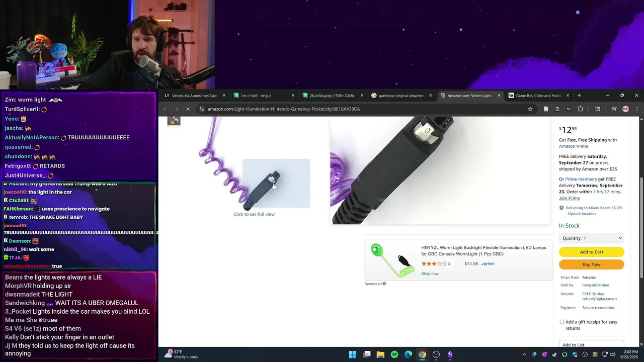The image size is (644, 362).
Task: Stop loading the Amazon page
Action: pyautogui.click(x=188, y=109)
